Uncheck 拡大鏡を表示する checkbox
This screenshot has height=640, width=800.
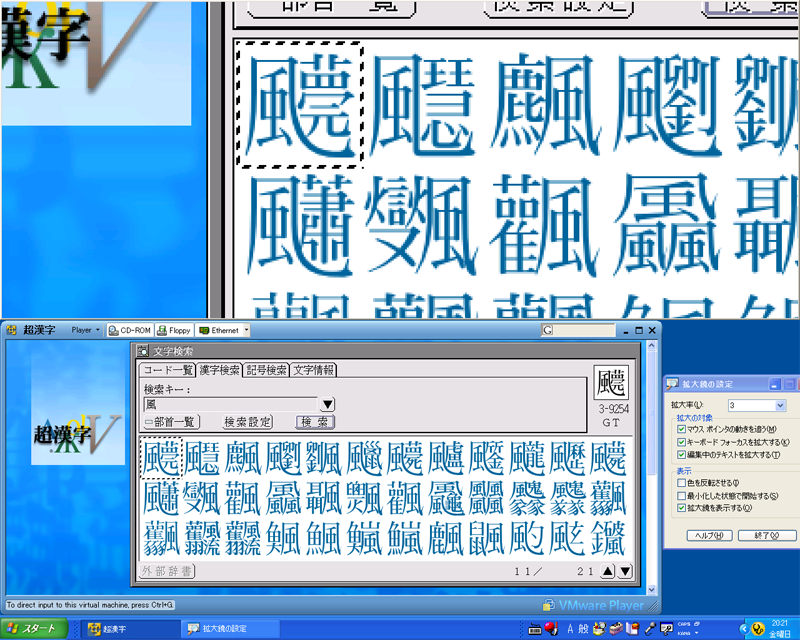click(681, 508)
